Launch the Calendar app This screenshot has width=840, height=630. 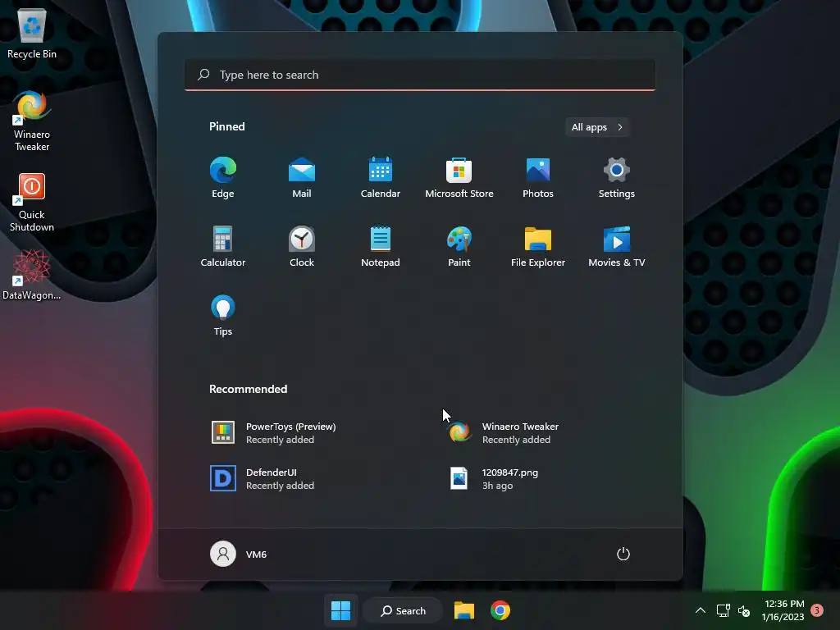(381, 178)
